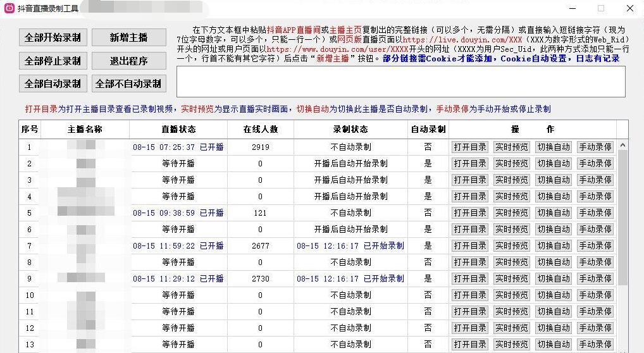Click 打开目录 in row 9
Screen dimensions: 644x353
[x=470, y=278]
